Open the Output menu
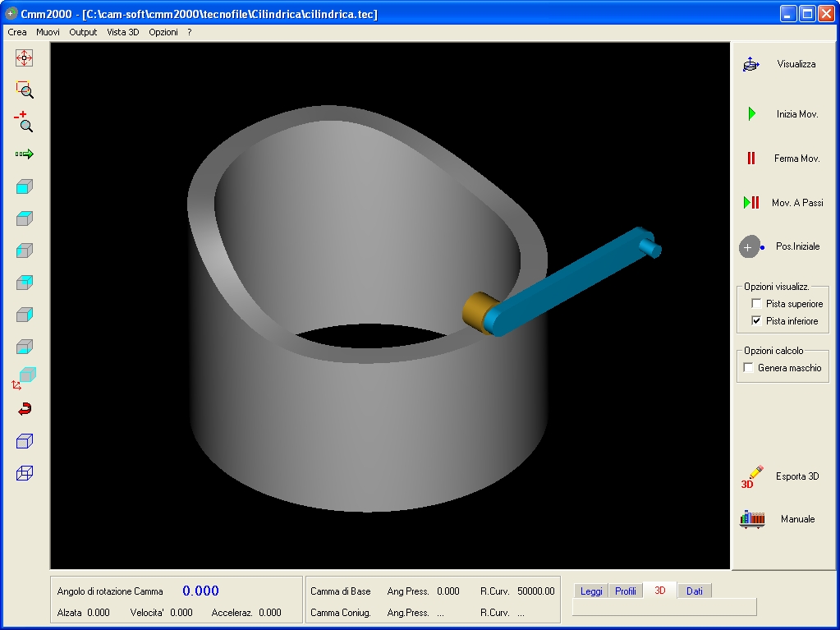 (83, 32)
